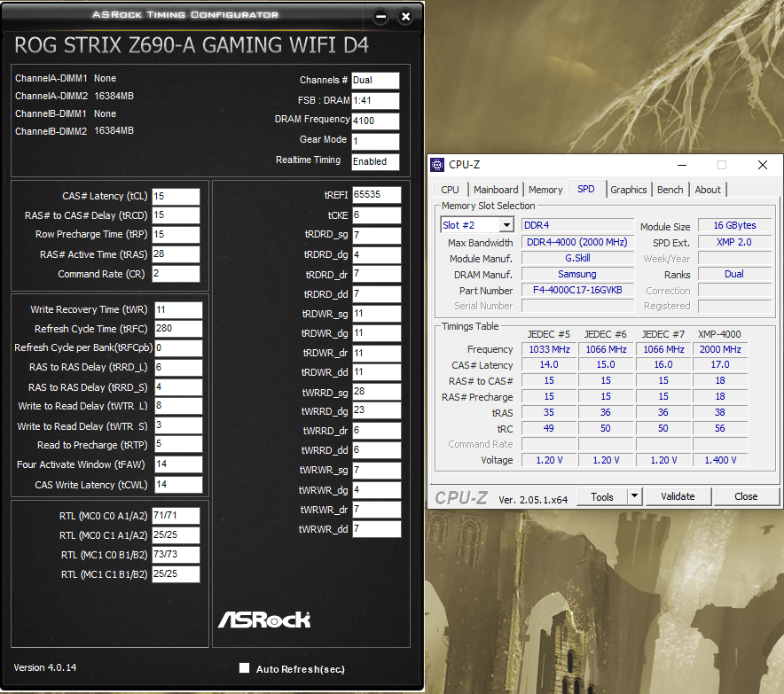
Task: Click the RTL (MC0 C0 A1/A2) field
Action: [x=176, y=516]
